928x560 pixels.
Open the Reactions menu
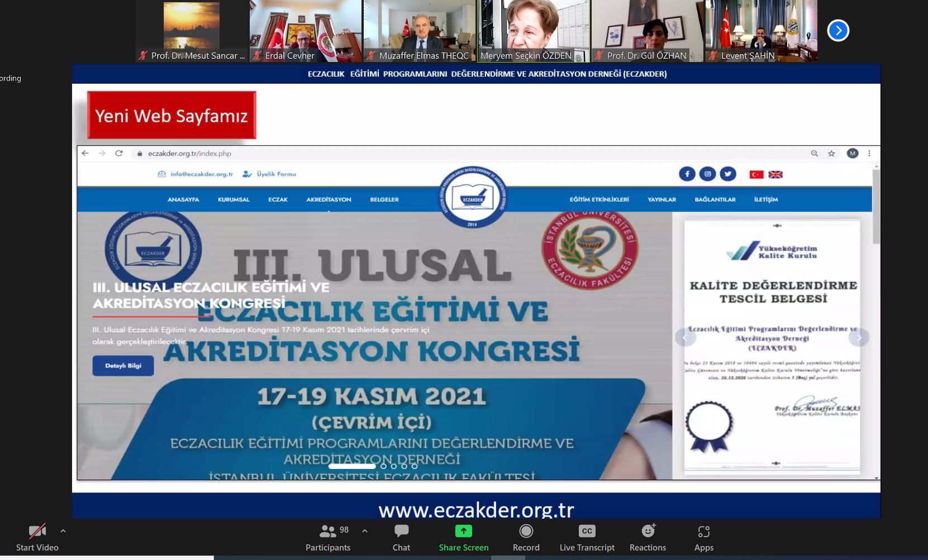(x=648, y=537)
